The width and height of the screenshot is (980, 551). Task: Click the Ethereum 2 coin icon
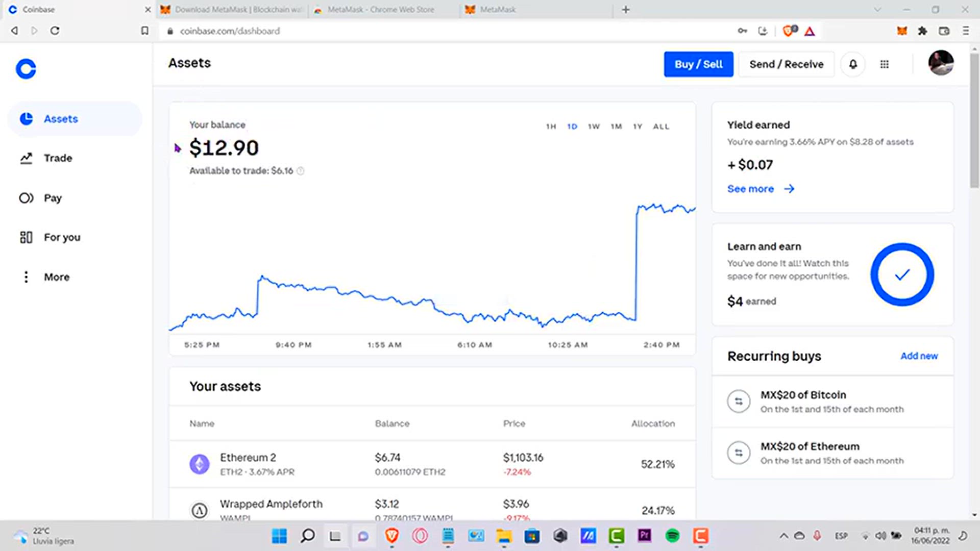click(200, 464)
